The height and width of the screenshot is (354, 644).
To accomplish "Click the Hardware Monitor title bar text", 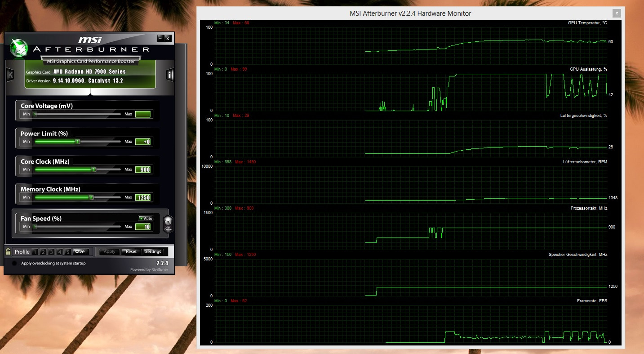I will coord(410,13).
